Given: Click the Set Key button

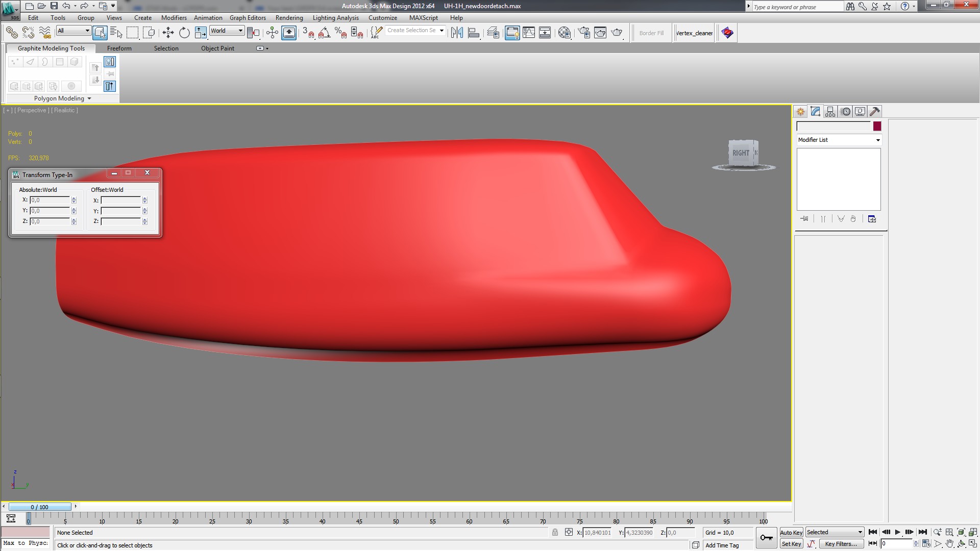Looking at the screenshot, I should pos(791,544).
